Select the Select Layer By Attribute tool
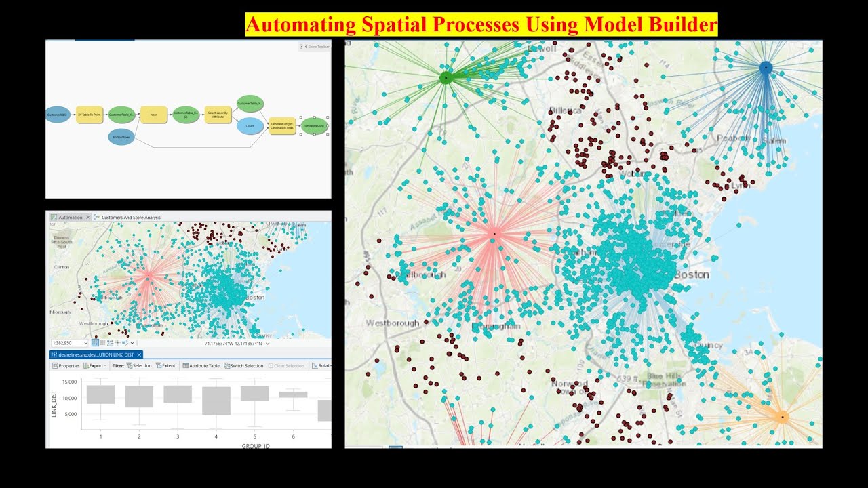 click(x=218, y=115)
